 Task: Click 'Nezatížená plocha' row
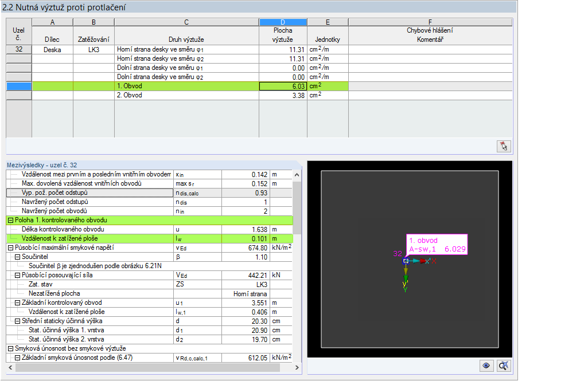point(149,294)
